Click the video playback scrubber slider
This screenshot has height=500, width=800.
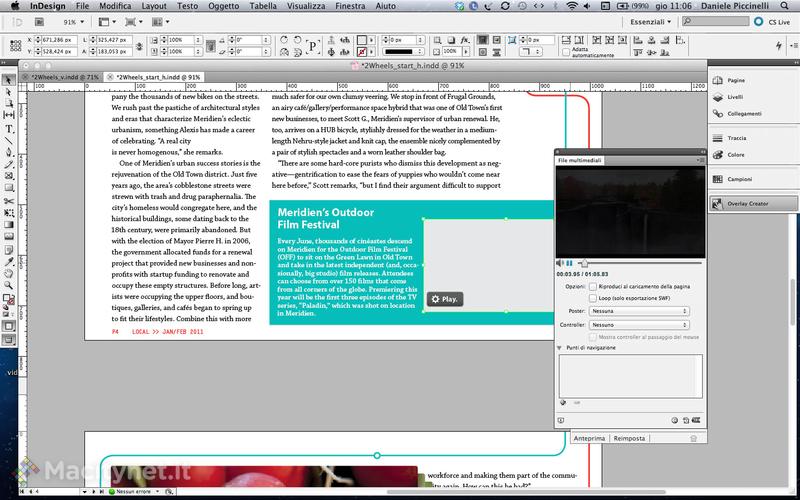(585, 262)
